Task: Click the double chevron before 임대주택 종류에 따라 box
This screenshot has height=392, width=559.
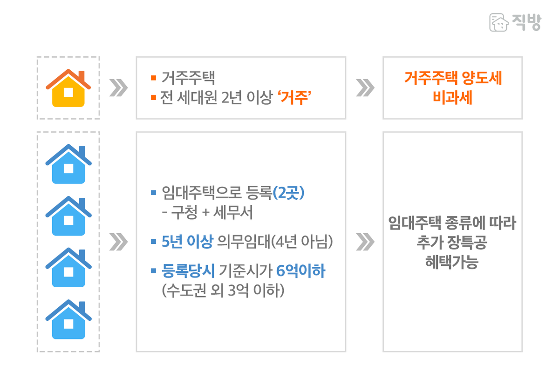Action: (x=365, y=242)
